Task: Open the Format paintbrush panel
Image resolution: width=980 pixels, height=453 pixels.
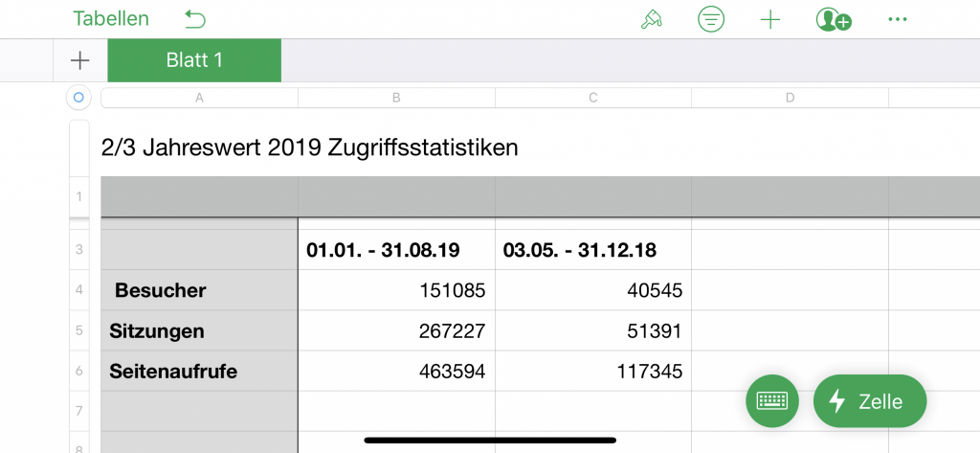Action: [x=651, y=20]
